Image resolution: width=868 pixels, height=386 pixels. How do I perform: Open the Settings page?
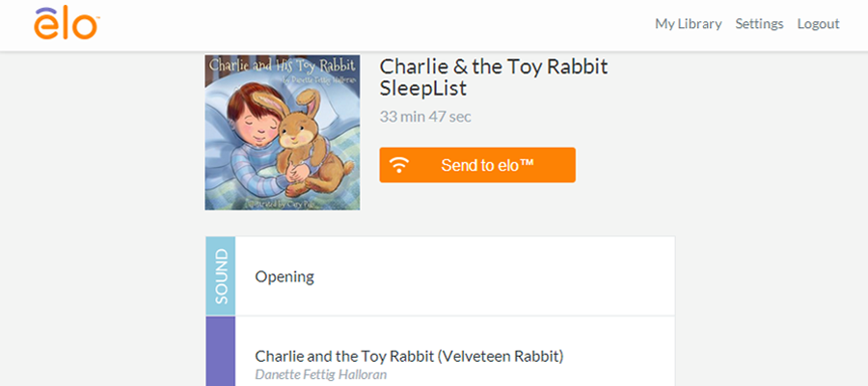[x=759, y=24]
